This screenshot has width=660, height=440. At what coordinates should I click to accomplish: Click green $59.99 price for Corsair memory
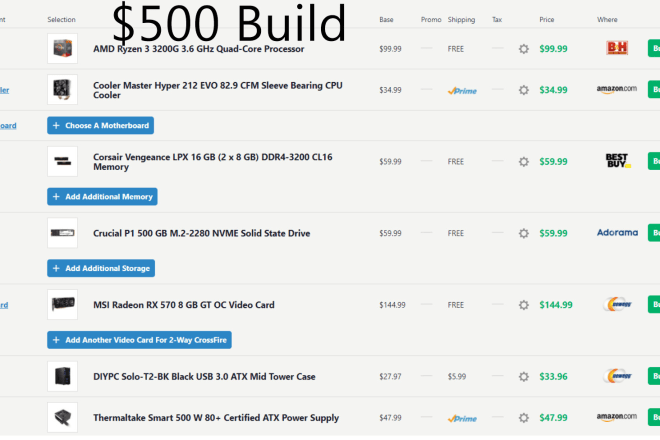pos(554,162)
